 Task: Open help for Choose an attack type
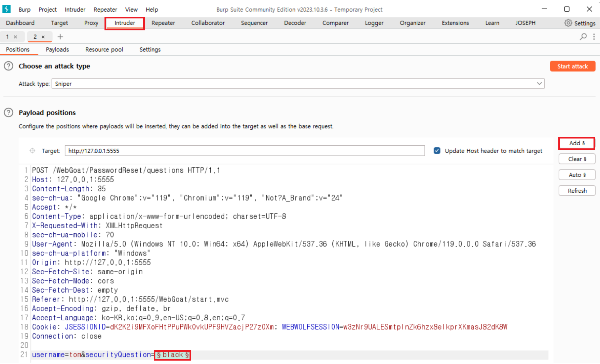[9, 66]
